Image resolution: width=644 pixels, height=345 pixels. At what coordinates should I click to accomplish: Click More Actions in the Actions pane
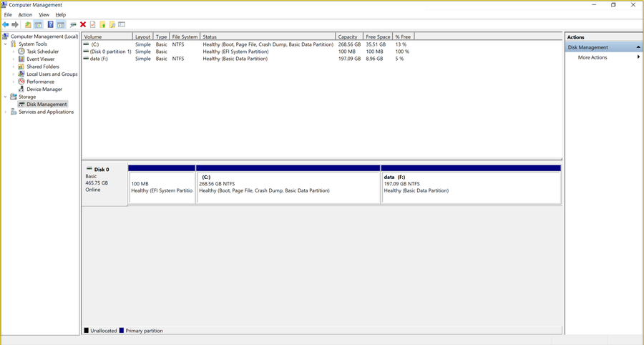592,57
